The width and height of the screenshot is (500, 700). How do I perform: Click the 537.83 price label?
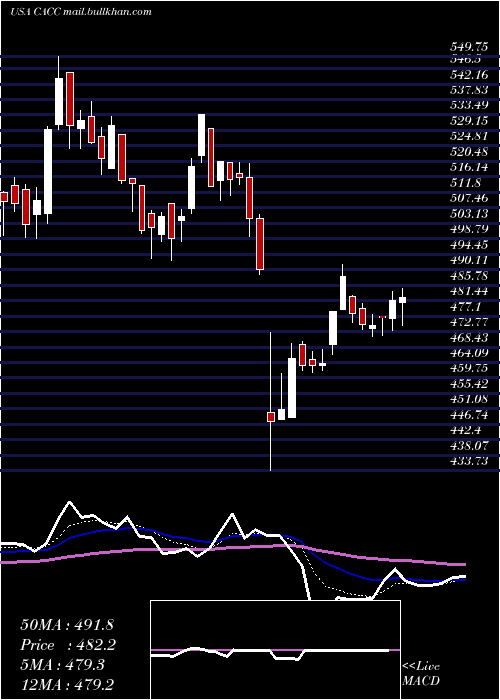point(468,90)
